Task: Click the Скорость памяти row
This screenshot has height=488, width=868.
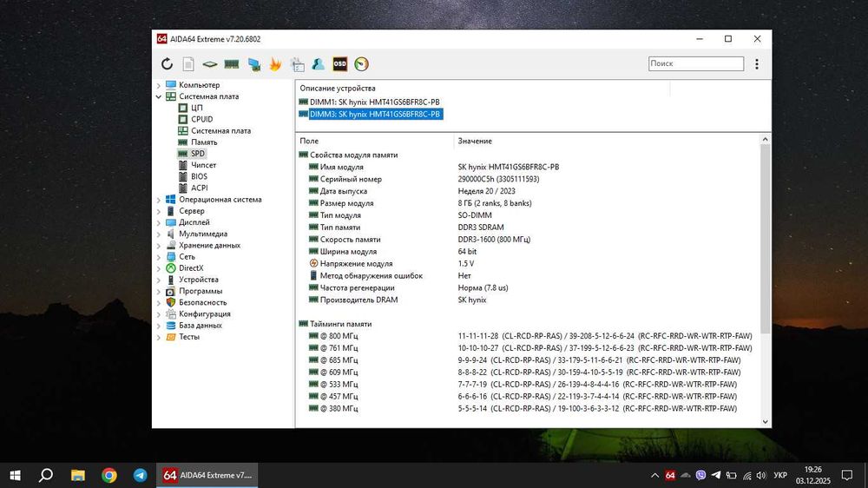Action: [529, 240]
